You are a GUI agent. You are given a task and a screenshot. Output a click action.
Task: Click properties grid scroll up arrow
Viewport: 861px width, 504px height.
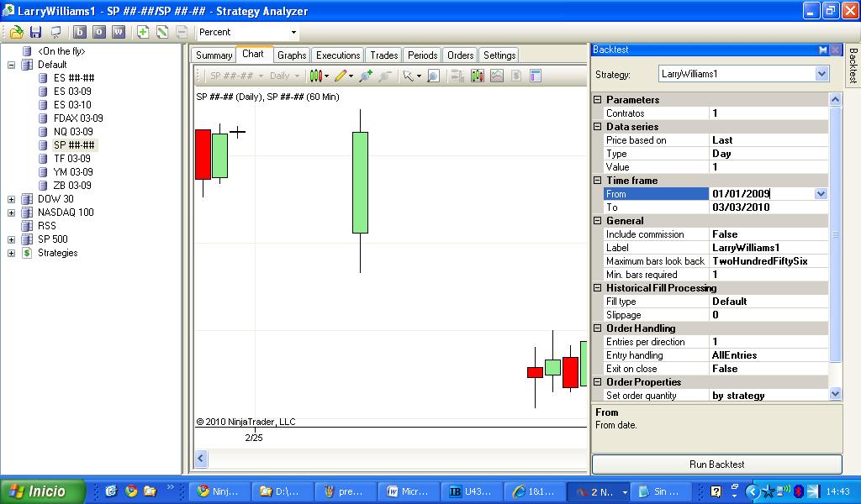[835, 99]
